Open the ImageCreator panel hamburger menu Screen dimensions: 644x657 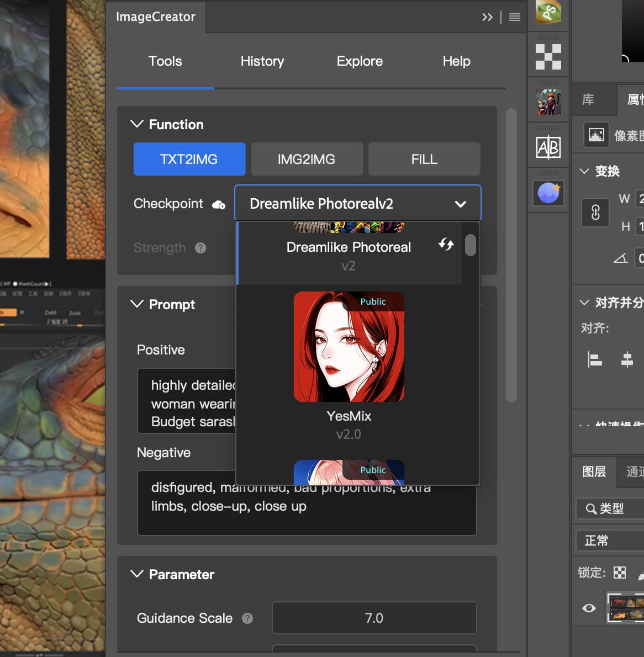click(514, 17)
